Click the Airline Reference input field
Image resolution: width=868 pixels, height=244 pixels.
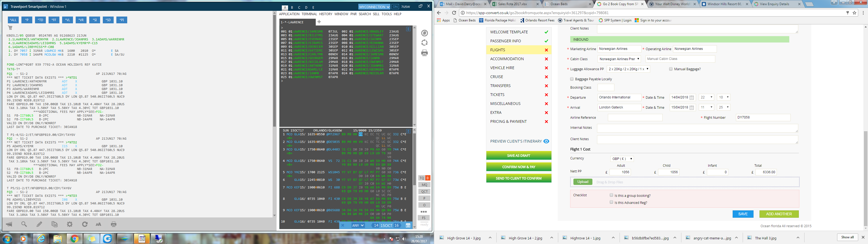tap(635, 118)
